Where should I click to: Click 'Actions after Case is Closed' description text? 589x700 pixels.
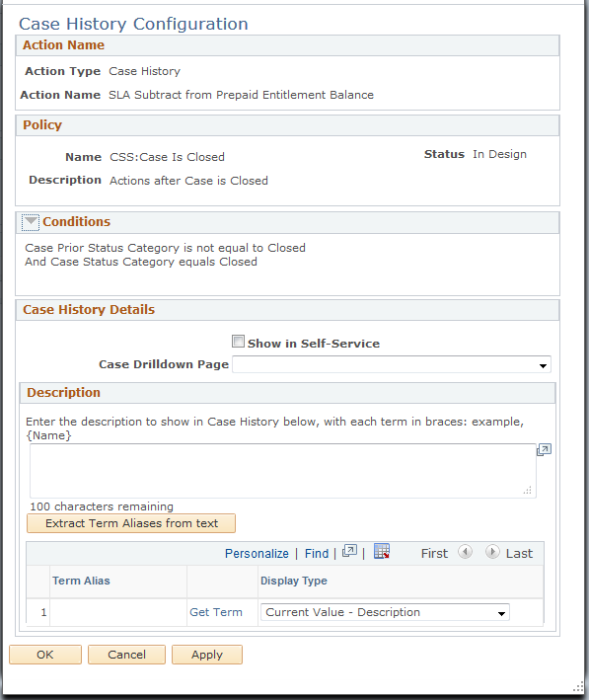[188, 181]
